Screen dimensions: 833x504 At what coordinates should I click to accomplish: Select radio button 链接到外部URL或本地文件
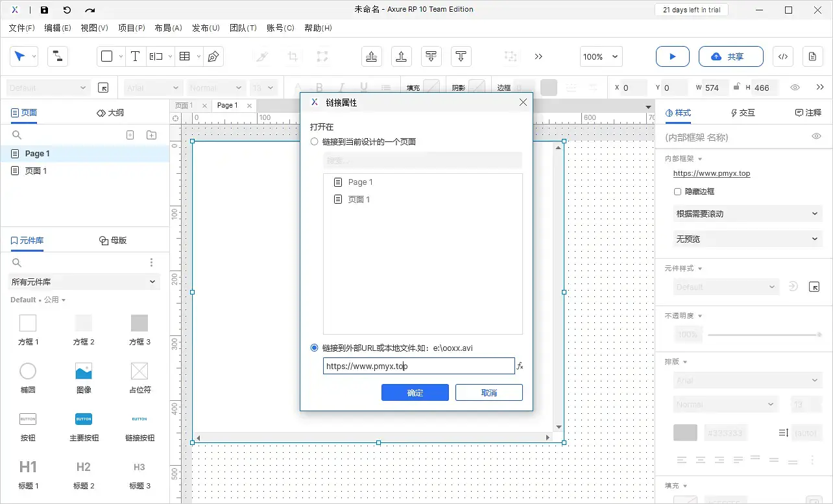[x=314, y=348]
